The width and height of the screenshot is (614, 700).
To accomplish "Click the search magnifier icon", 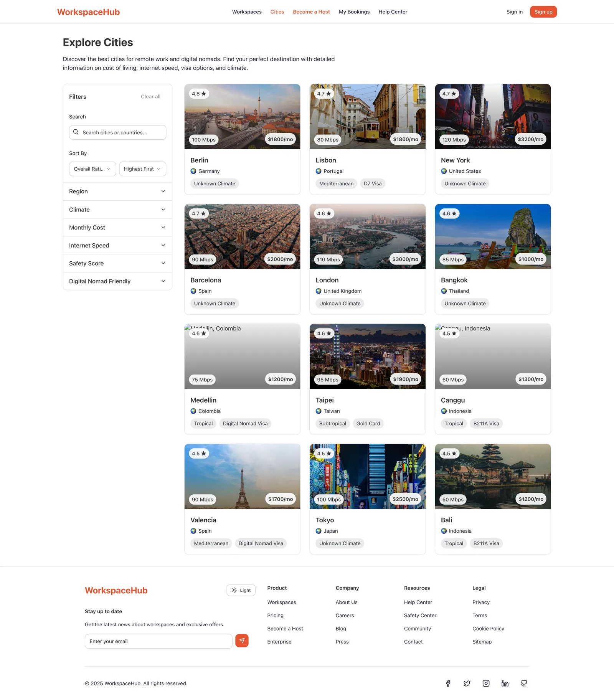I will (76, 132).
